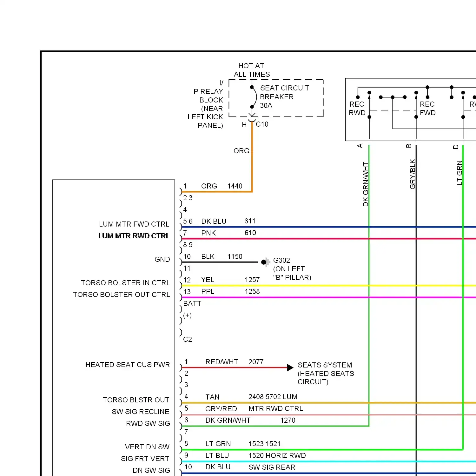Select circuit number 1258
The width and height of the screenshot is (476, 476).
coord(252,292)
